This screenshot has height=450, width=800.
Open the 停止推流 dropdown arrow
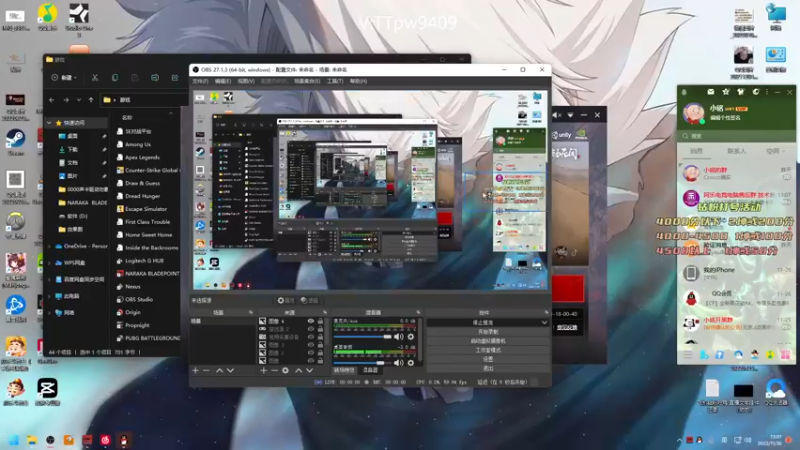(x=544, y=322)
